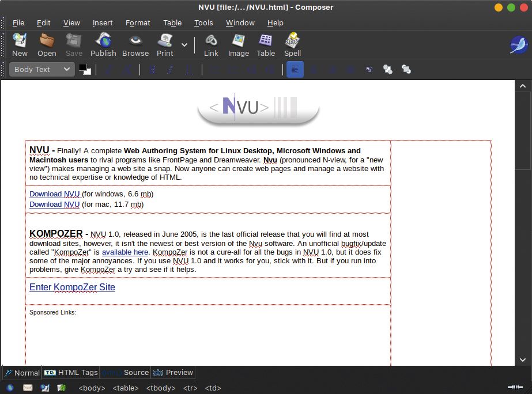
Task: Follow the Enter KompoZer Site link
Action: point(72,287)
